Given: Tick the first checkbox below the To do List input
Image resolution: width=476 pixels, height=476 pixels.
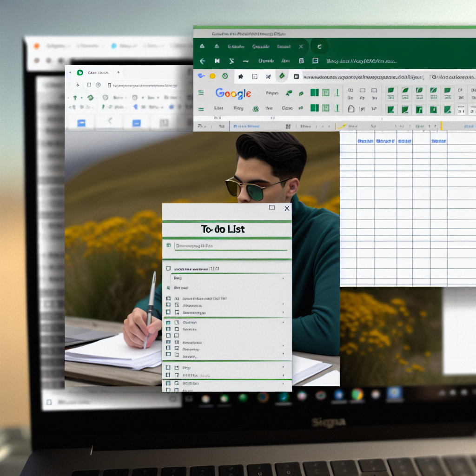Looking at the screenshot, I should click(168, 269).
